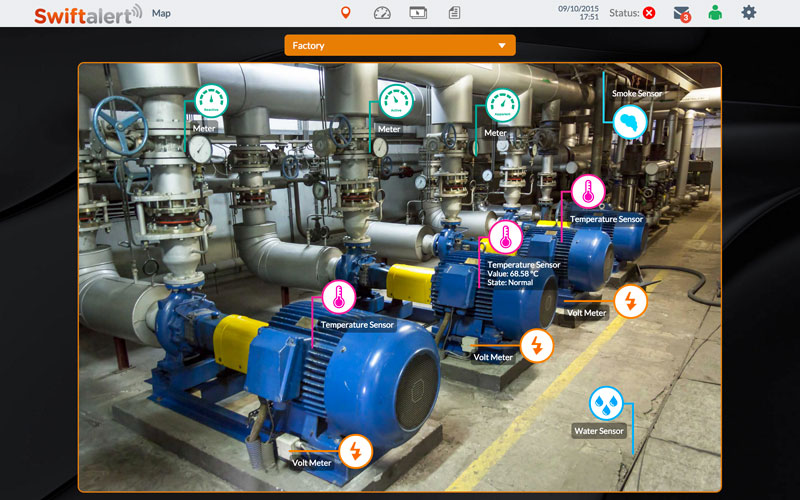Click the red status error indicator
The height and width of the screenshot is (500, 800).
(x=649, y=13)
